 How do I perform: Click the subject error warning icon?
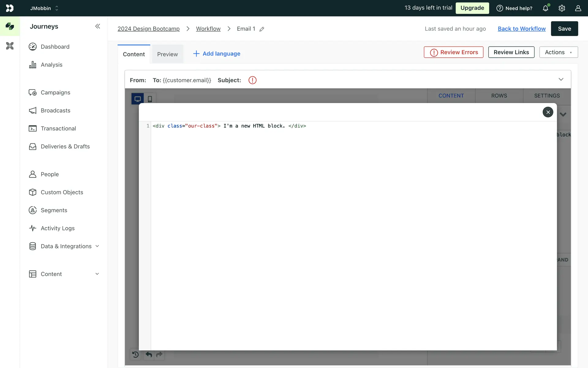coord(252,80)
